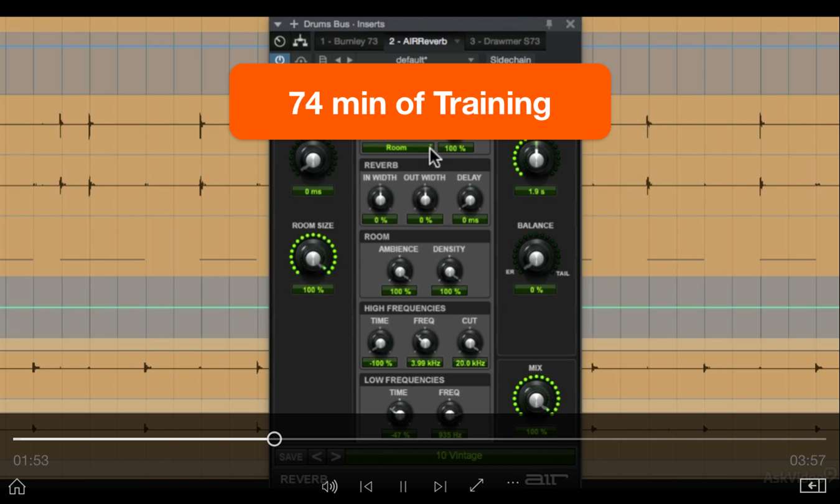The width and height of the screenshot is (840, 504).
Task: Click the High Frequencies CUT knob
Action: click(x=470, y=342)
